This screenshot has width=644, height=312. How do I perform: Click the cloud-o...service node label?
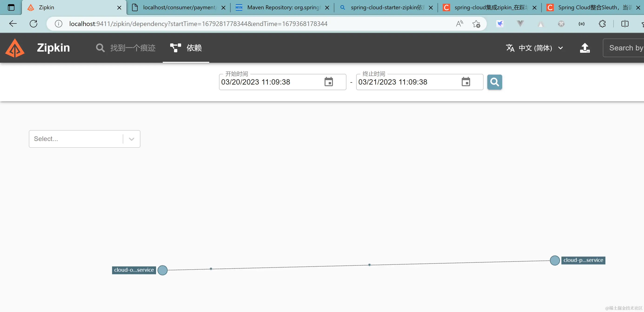[134, 270]
